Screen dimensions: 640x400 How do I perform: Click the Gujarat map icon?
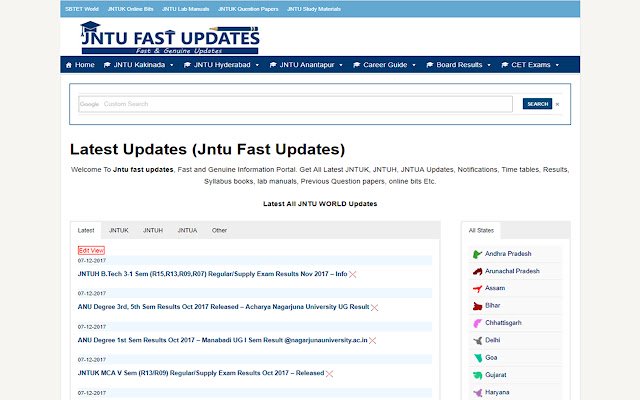pos(477,376)
